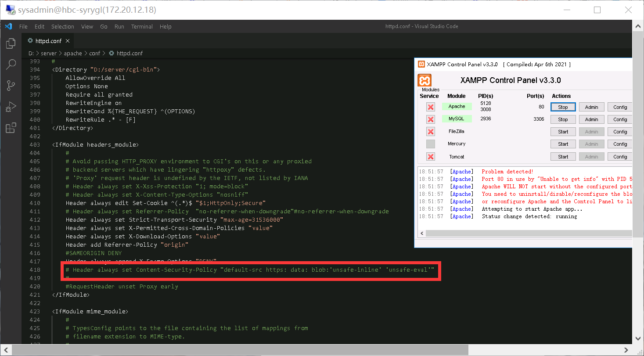Open the File menu
This screenshot has height=356, width=644.
point(23,26)
